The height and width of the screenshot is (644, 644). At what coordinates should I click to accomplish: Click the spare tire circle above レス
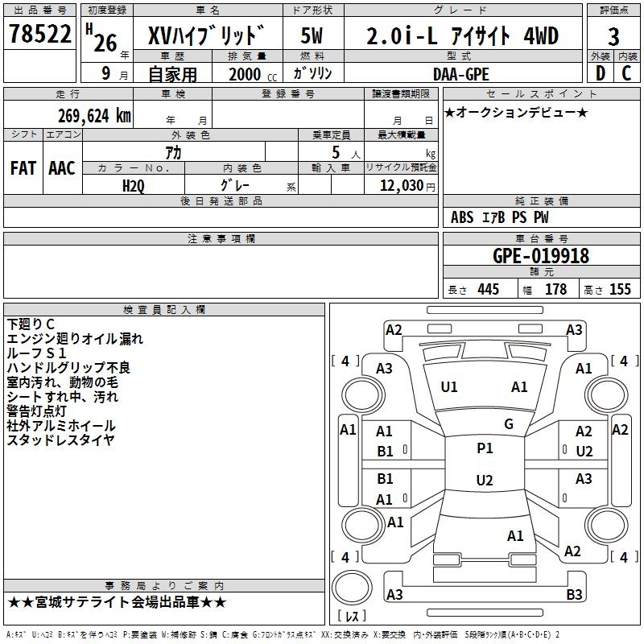[x=352, y=588]
